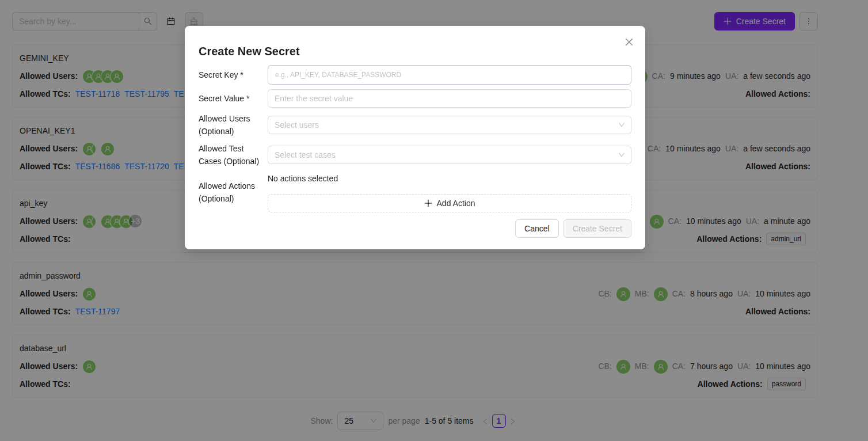Open the more options kebab menu
Image resolution: width=868 pixels, height=441 pixels.
(x=808, y=21)
